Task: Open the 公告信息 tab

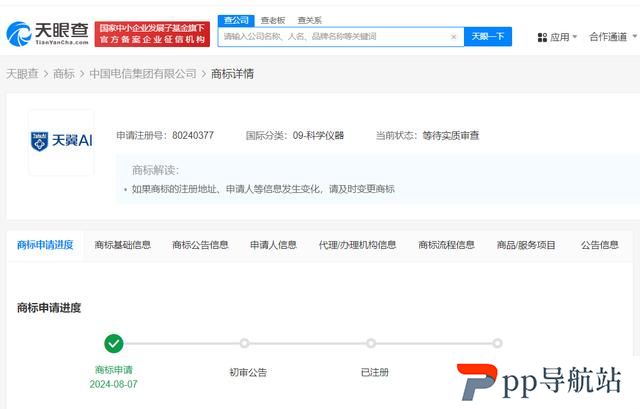Action: click(x=600, y=245)
